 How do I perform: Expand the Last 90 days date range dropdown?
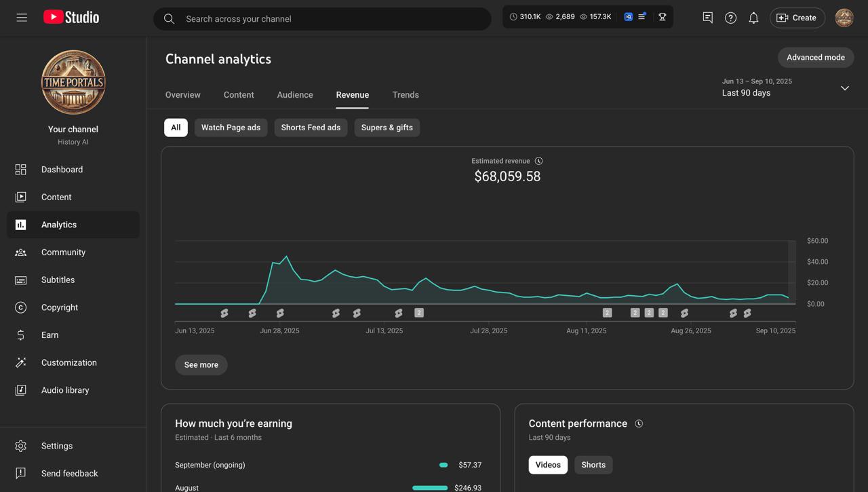(844, 88)
